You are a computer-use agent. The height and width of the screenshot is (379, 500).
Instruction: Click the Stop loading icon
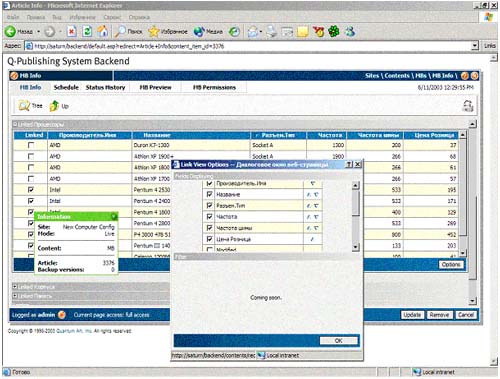pos(71,31)
